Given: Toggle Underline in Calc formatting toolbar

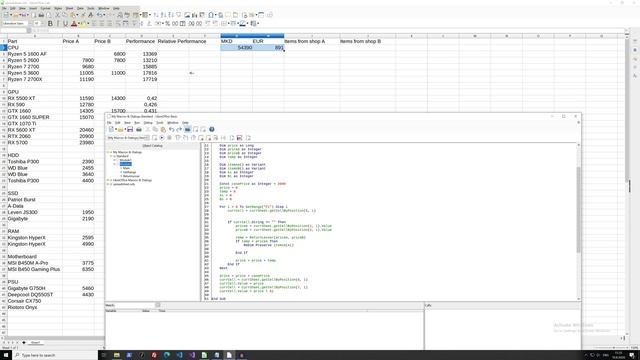Looking at the screenshot, I should [x=65, y=23].
